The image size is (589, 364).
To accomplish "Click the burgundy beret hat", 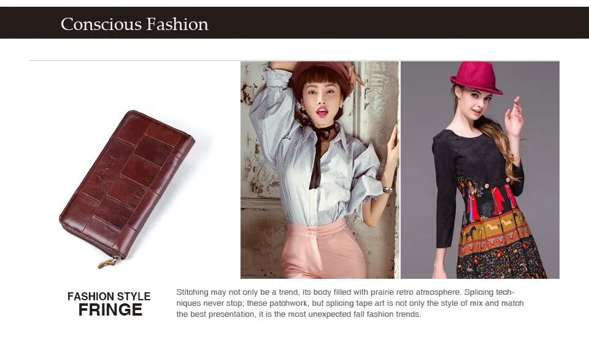I will (x=323, y=75).
